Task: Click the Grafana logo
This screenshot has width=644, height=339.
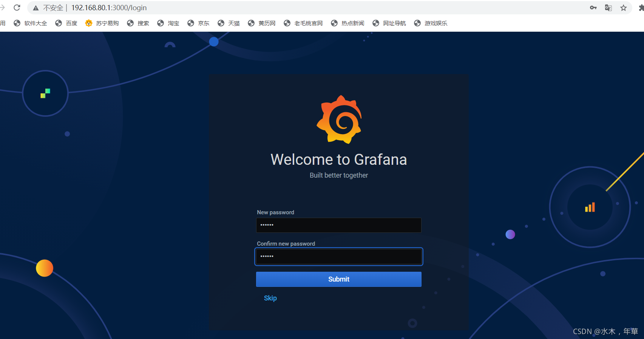Action: pyautogui.click(x=339, y=119)
